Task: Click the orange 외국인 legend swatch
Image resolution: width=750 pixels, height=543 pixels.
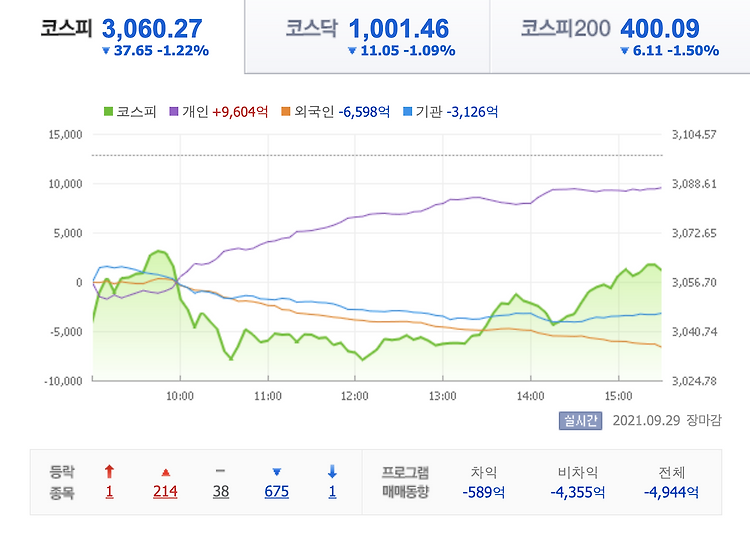Action: 286,112
